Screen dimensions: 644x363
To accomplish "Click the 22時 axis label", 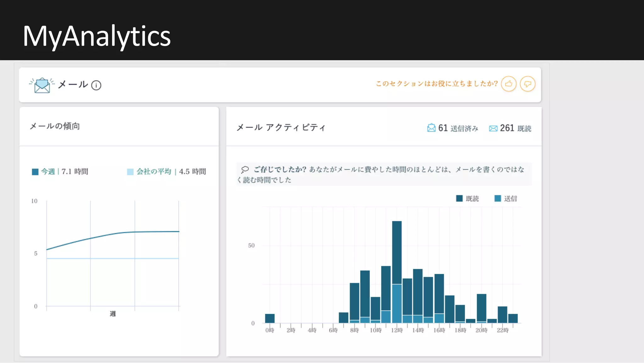I will click(x=502, y=330).
